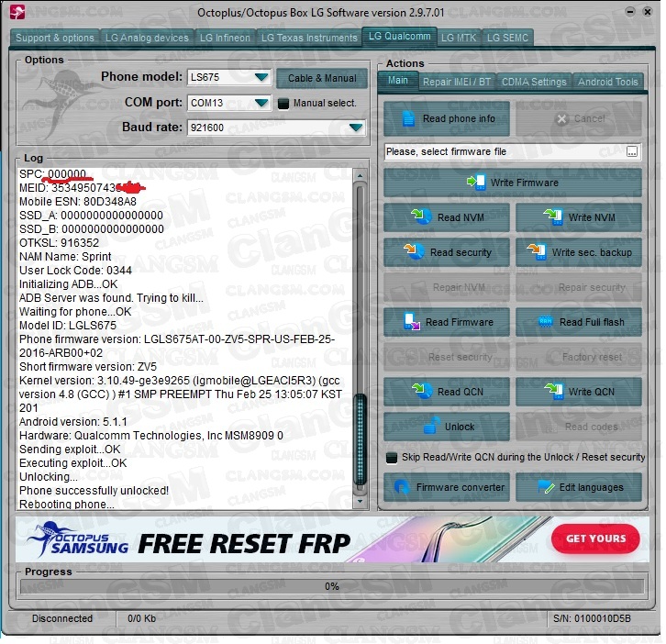This screenshot has width=666, height=644.
Task: Click the Cancel X icon
Action: tap(561, 119)
